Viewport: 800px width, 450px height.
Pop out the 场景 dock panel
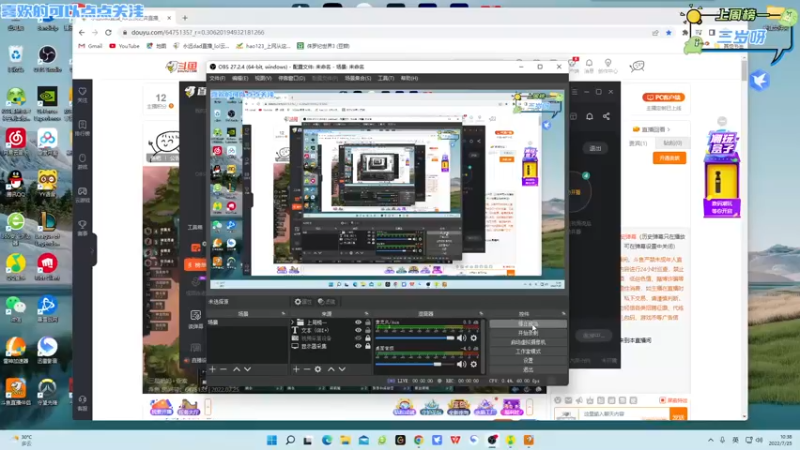click(283, 313)
